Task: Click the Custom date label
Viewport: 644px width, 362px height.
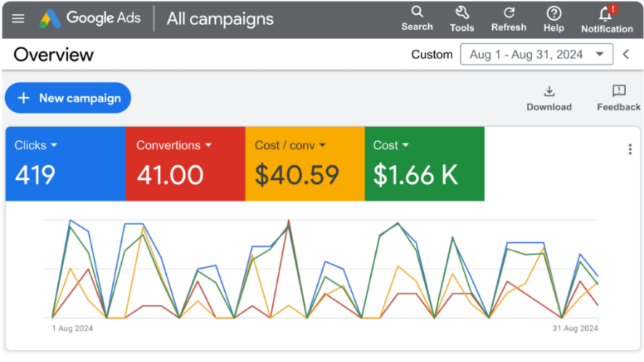Action: pos(432,54)
